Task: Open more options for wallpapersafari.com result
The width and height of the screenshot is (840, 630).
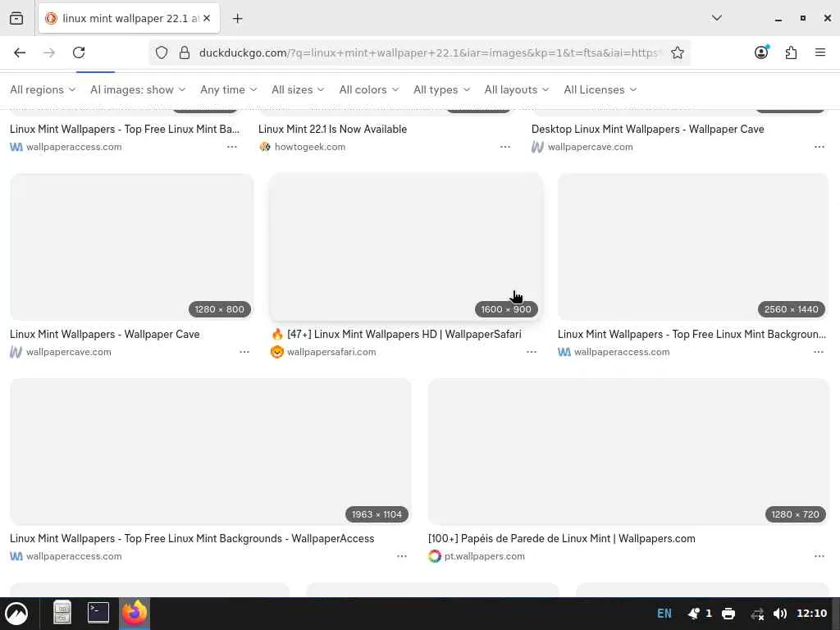Action: coord(531,352)
